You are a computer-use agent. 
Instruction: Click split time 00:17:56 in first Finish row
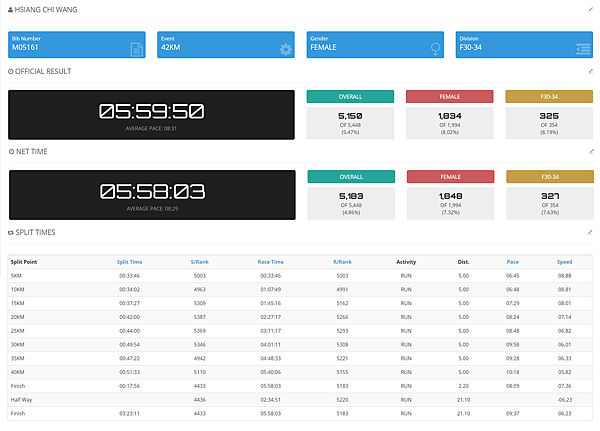tap(129, 386)
